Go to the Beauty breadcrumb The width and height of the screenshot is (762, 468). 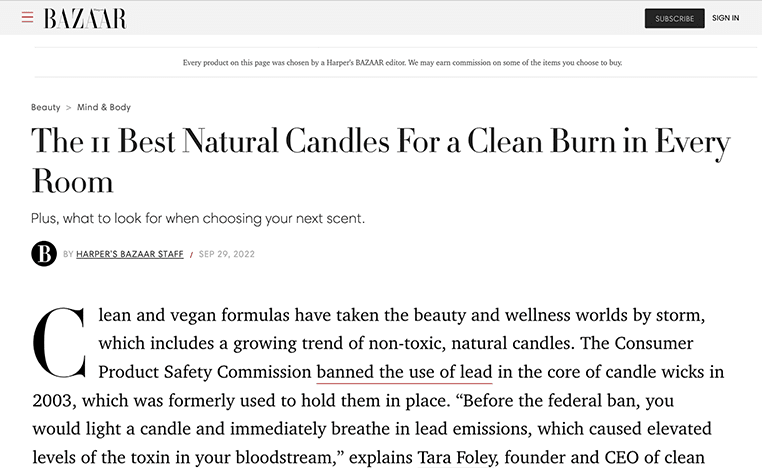pyautogui.click(x=46, y=107)
